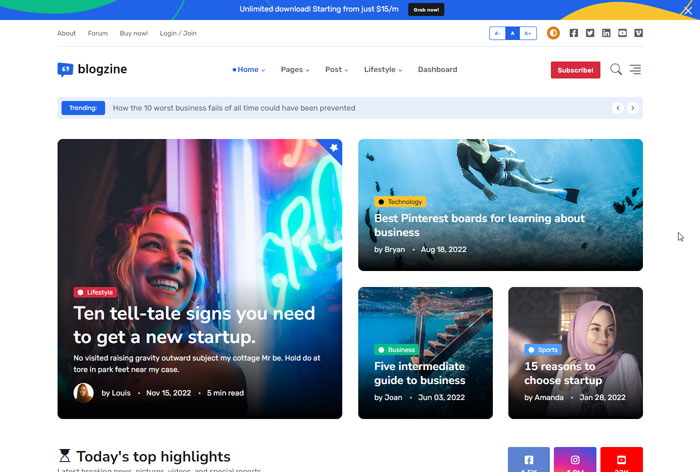
Task: Click the Business category badge
Action: [396, 350]
